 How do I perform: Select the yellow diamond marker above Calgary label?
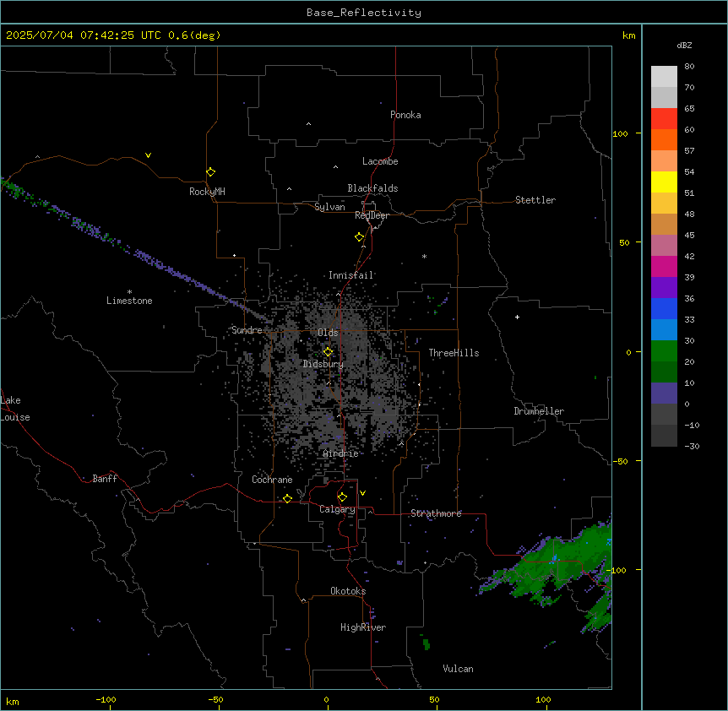(x=342, y=497)
